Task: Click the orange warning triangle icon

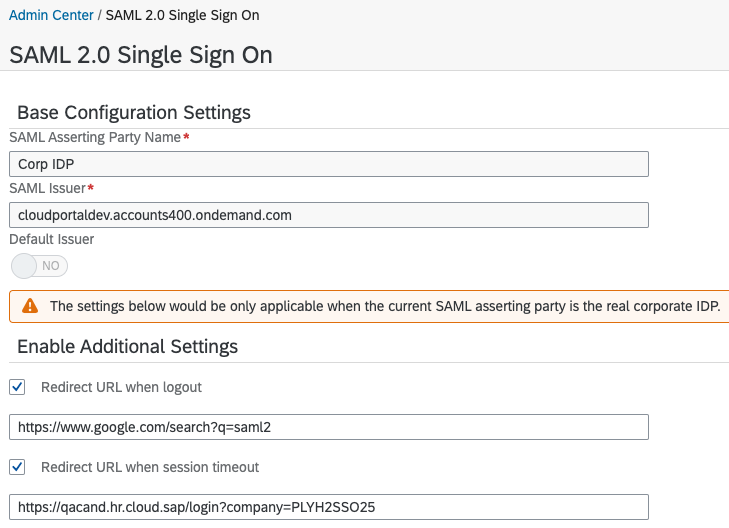Action: 30,306
